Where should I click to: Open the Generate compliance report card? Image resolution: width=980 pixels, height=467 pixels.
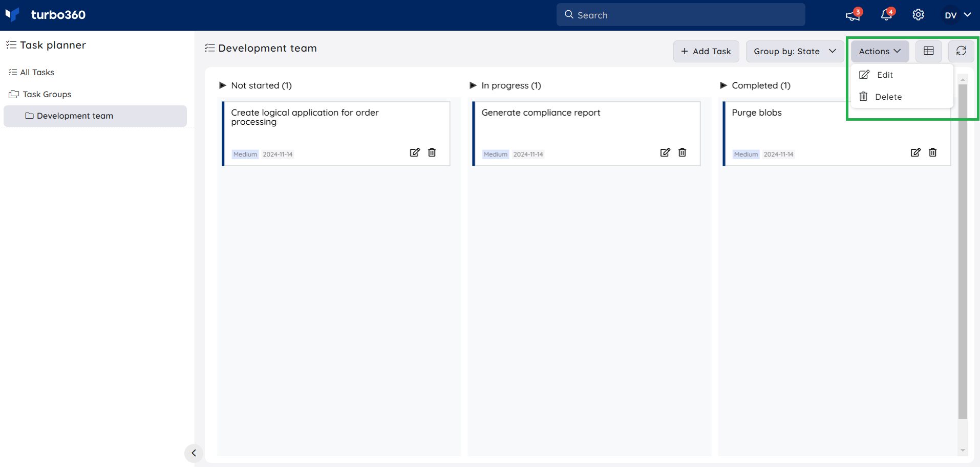coord(586,134)
